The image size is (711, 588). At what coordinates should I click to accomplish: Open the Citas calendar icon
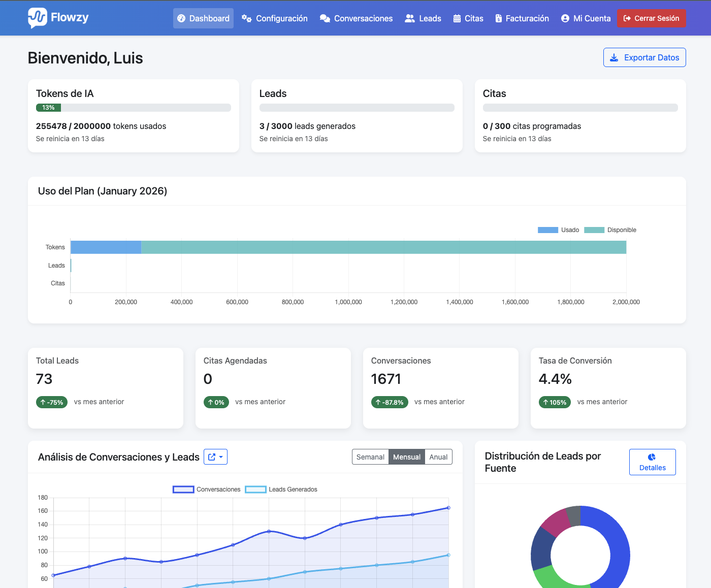pyautogui.click(x=459, y=18)
